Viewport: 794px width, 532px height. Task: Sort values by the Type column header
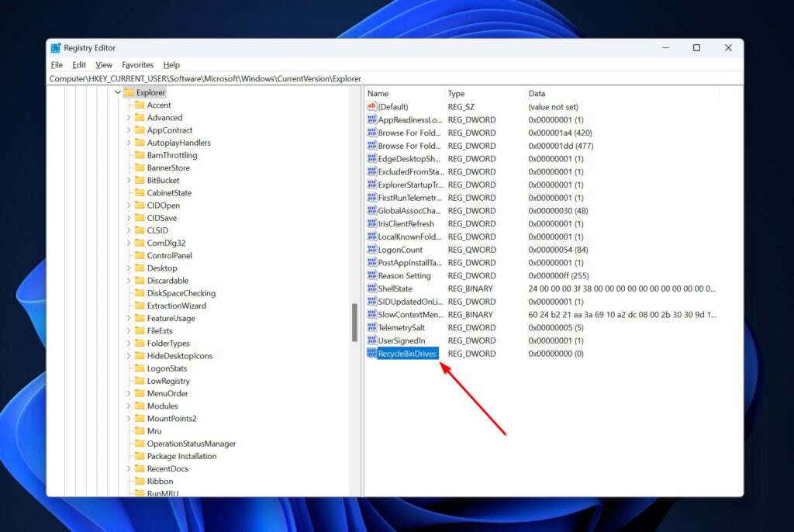(457, 93)
